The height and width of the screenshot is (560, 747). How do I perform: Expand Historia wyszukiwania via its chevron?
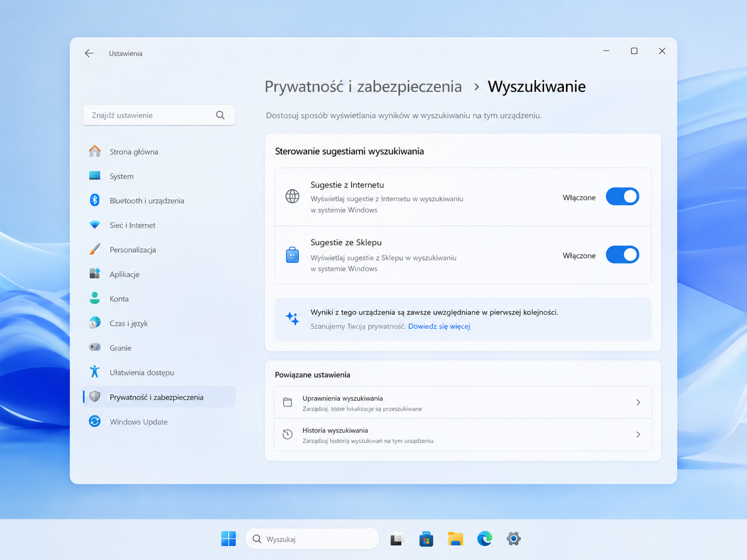click(x=638, y=435)
